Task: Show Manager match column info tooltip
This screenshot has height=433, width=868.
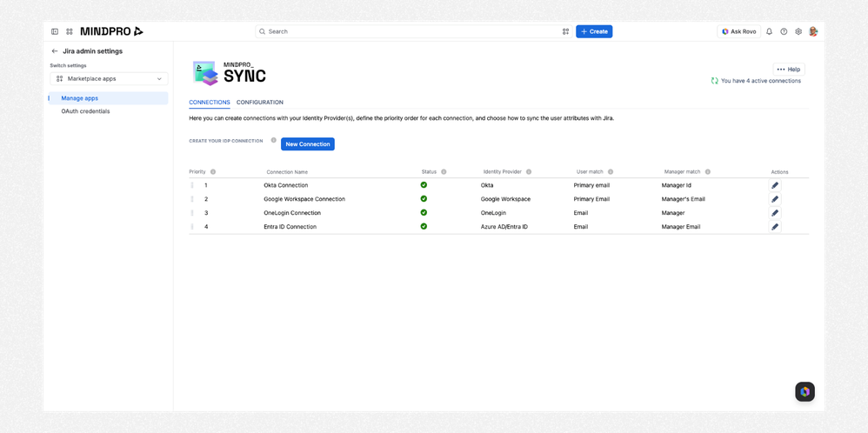Action: [708, 171]
